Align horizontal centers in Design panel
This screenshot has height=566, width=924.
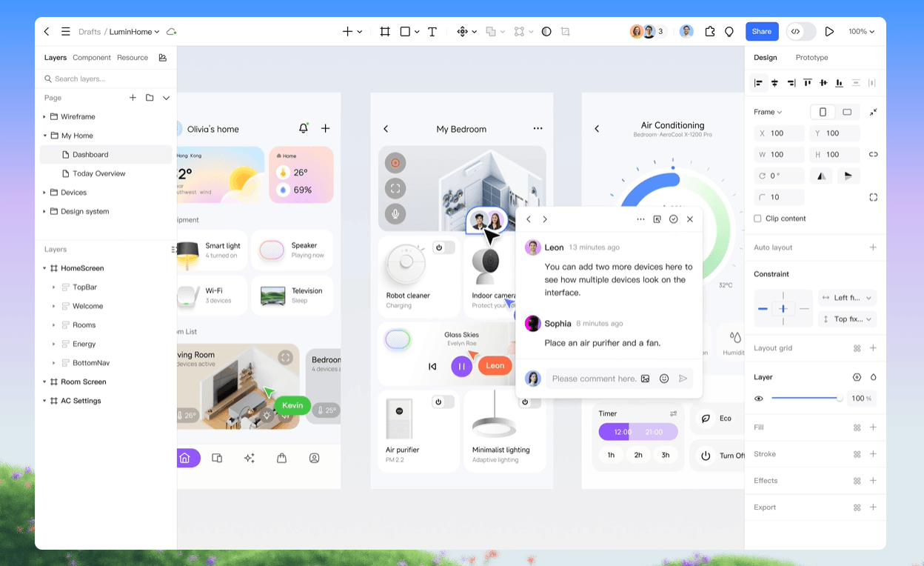point(774,83)
